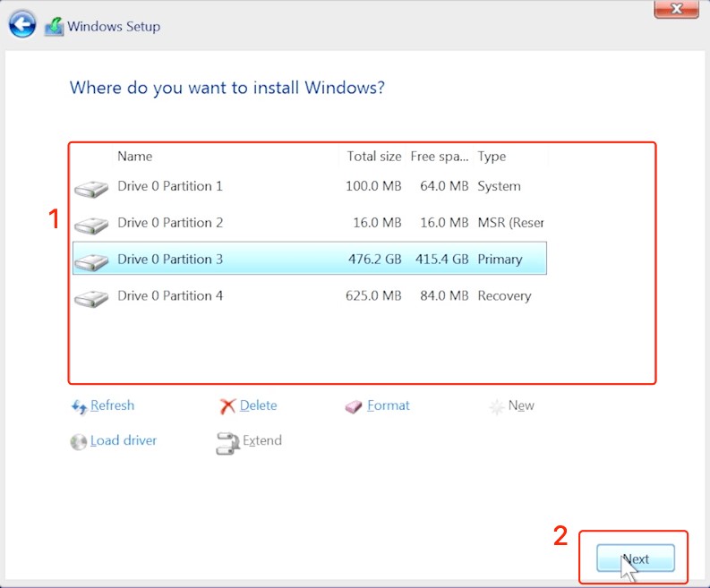This screenshot has height=588, width=710.
Task: Click the Recovery type cell
Action: (504, 296)
